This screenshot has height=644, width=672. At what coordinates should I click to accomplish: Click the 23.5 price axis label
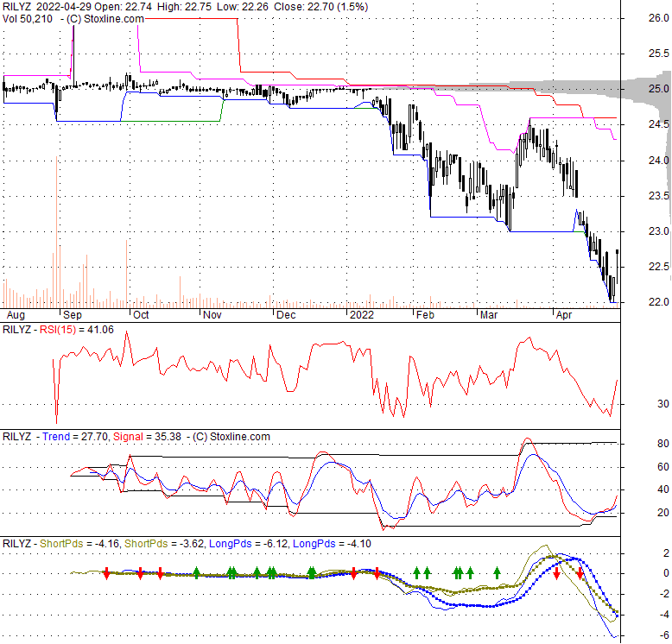(659, 196)
